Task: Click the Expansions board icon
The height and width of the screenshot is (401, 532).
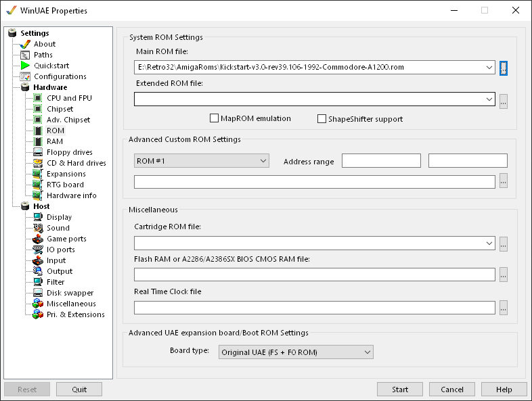Action: (38, 174)
